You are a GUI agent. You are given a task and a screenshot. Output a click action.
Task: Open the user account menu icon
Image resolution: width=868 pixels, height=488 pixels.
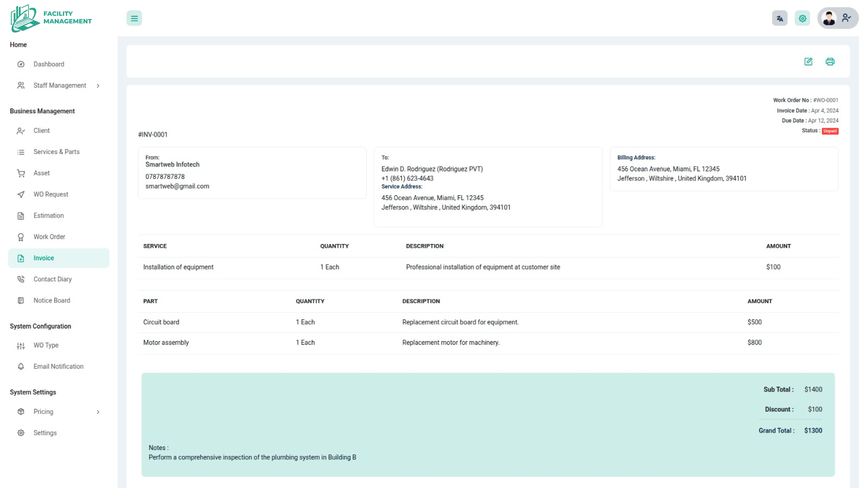846,18
